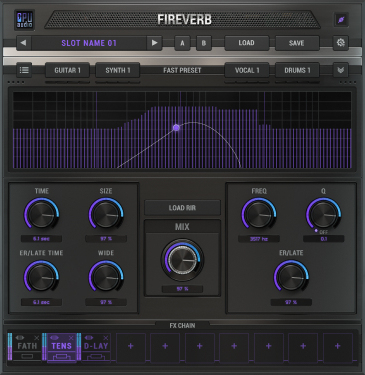Click the ER/LATE value field on right panel
365x375 pixels.
pyautogui.click(x=291, y=302)
